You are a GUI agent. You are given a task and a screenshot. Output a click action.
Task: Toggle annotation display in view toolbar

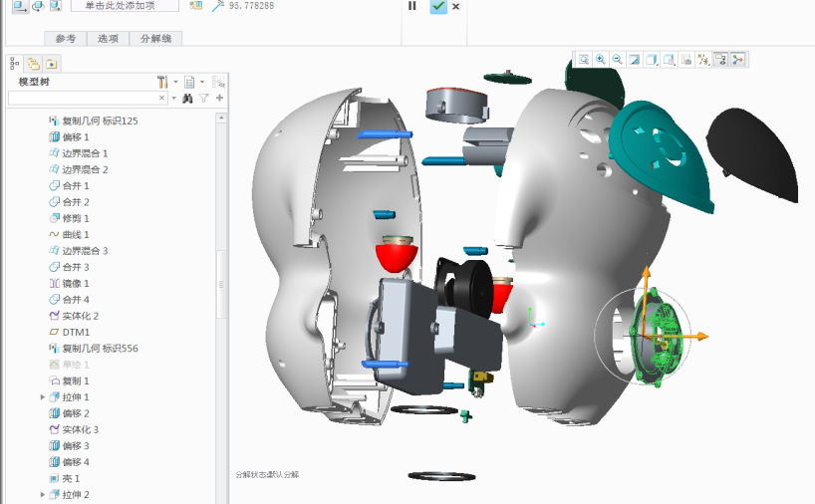[x=720, y=60]
